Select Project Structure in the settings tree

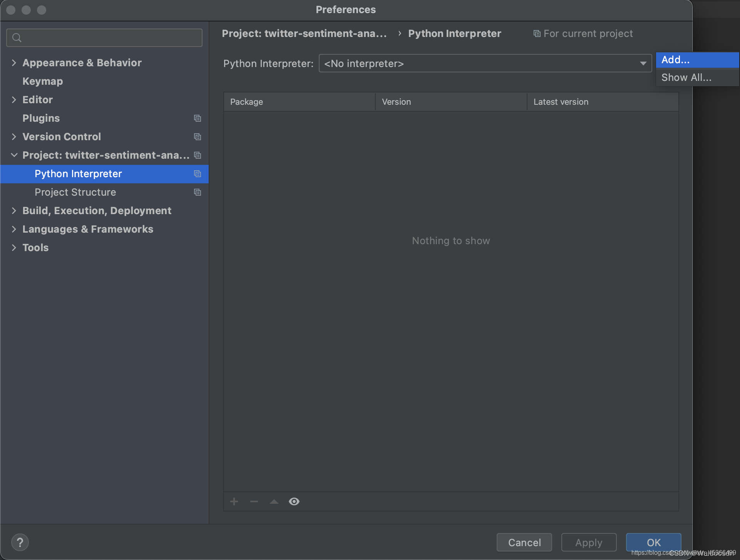(x=75, y=192)
